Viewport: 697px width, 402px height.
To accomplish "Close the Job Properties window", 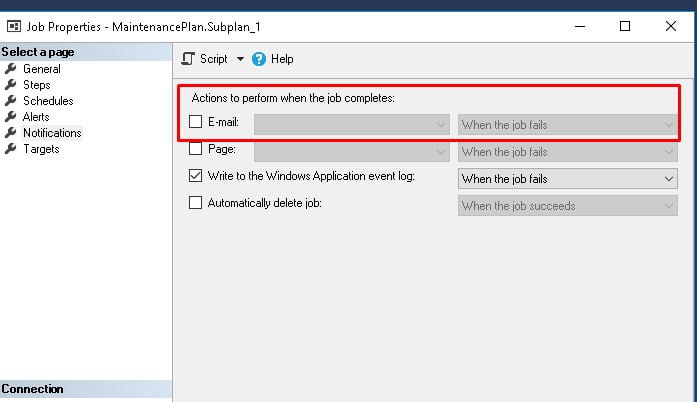I will tap(671, 26).
